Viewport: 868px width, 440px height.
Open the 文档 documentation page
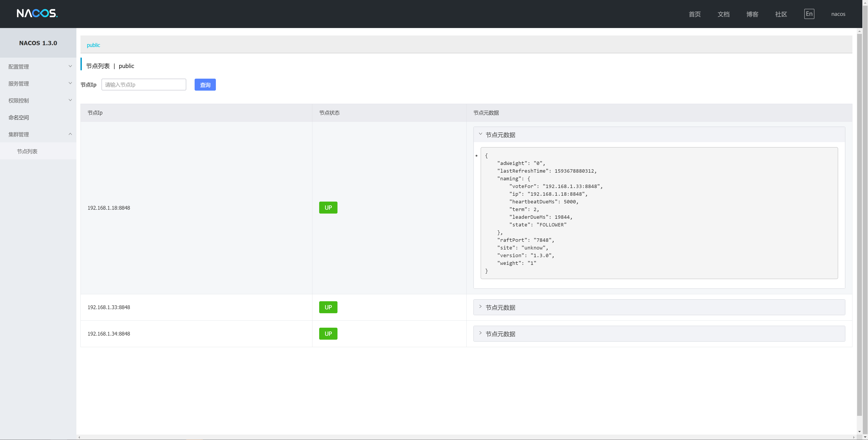click(723, 14)
